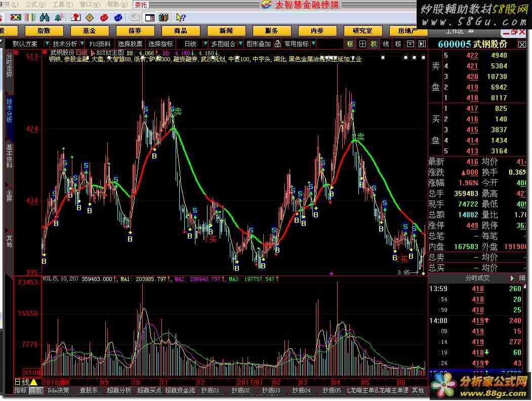Toggle the grid 田 layout button
Screen dimensions: 532x401
[362, 44]
